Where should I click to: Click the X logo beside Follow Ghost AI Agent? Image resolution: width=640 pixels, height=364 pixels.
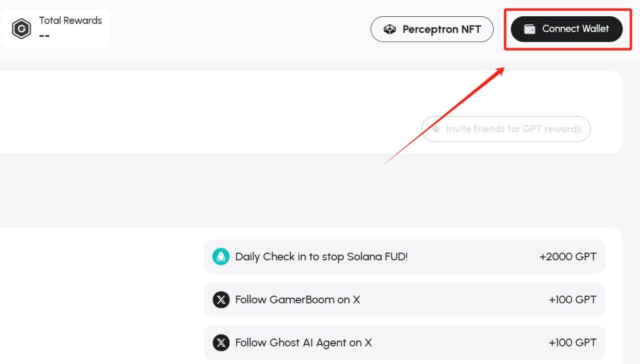[221, 342]
